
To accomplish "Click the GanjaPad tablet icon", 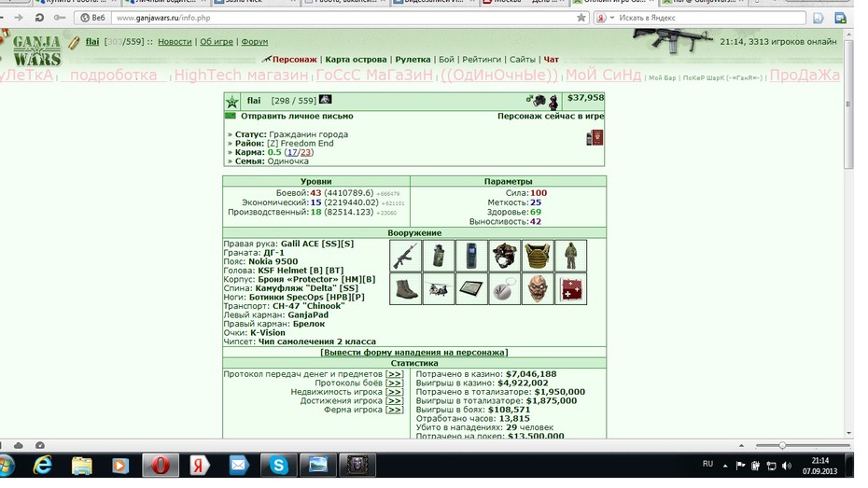I will [x=471, y=289].
